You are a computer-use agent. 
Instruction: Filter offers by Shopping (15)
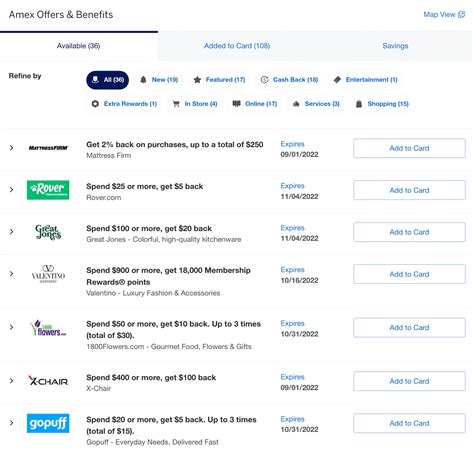pyautogui.click(x=382, y=104)
